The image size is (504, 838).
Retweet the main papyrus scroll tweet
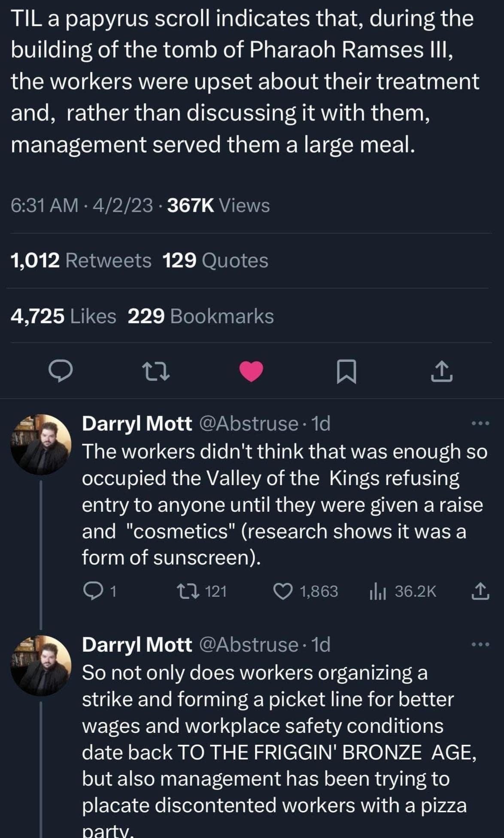click(x=156, y=371)
